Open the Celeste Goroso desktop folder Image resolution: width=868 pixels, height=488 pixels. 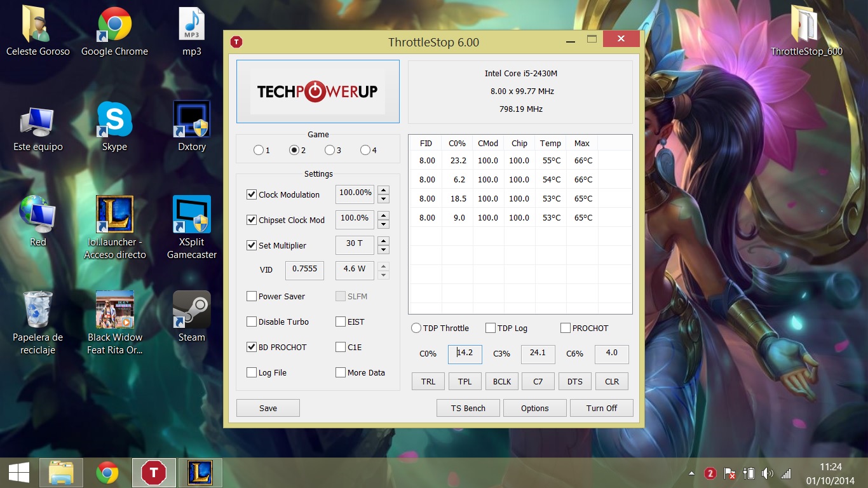click(x=37, y=32)
